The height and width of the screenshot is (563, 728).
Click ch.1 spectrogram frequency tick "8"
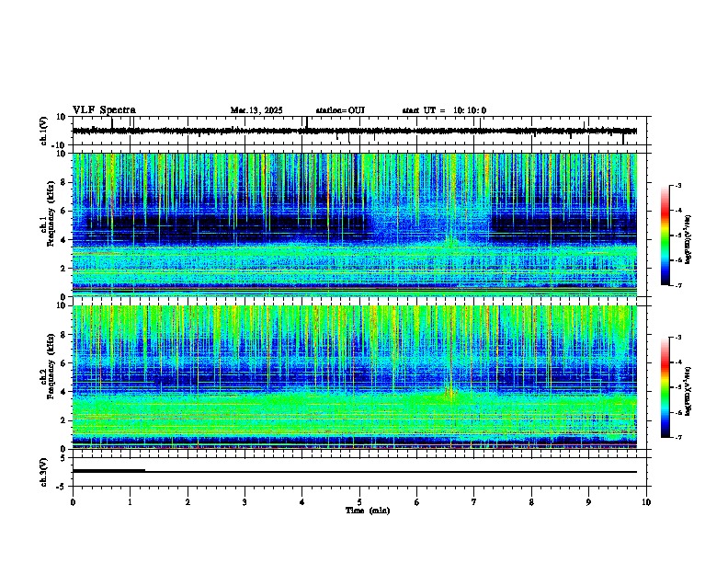tap(64, 182)
